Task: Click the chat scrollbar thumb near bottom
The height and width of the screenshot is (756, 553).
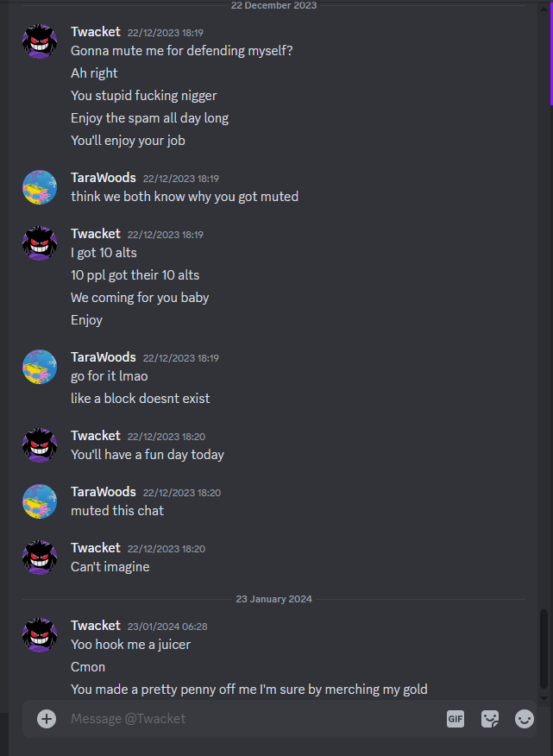Action: click(x=544, y=649)
